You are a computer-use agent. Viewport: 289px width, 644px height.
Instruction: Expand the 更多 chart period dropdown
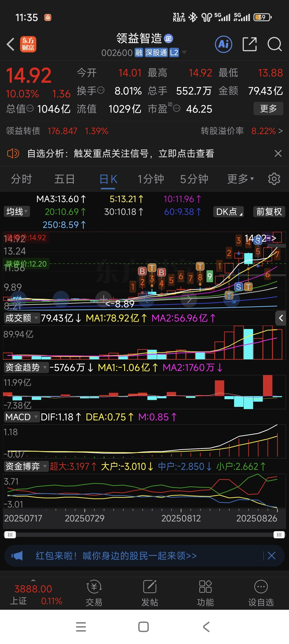coord(240,179)
